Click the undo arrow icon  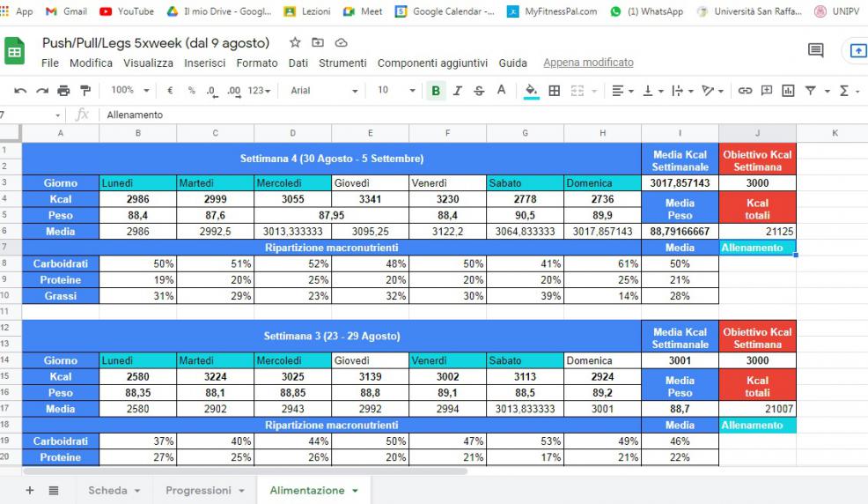[18, 90]
